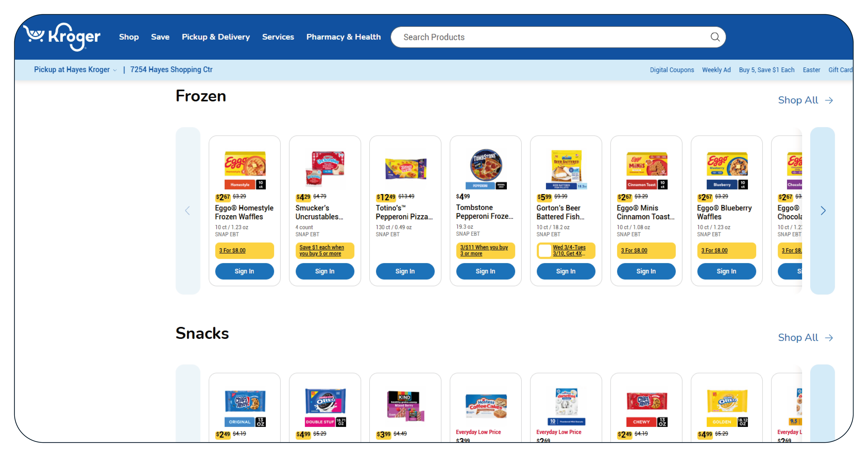The height and width of the screenshot is (457, 868).
Task: Open the Save menu
Action: click(160, 37)
